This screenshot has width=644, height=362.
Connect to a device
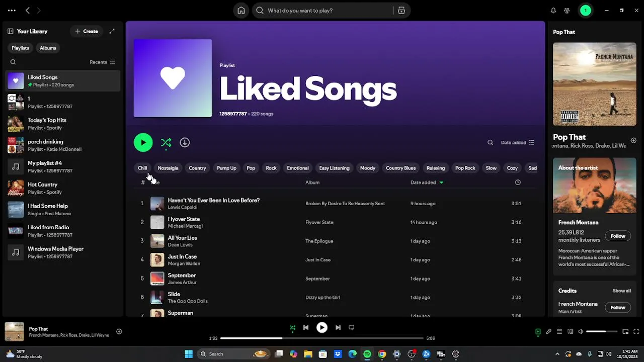point(571,332)
